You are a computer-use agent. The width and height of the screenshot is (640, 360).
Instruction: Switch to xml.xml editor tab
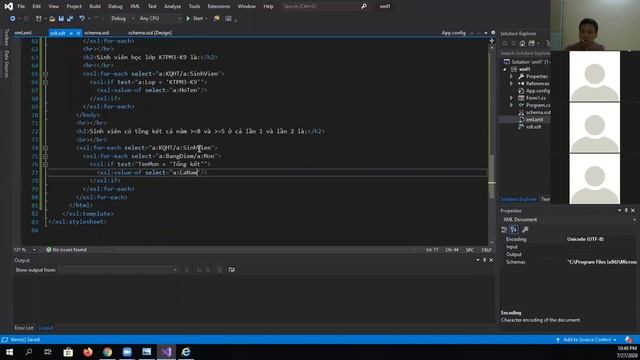coord(23,33)
